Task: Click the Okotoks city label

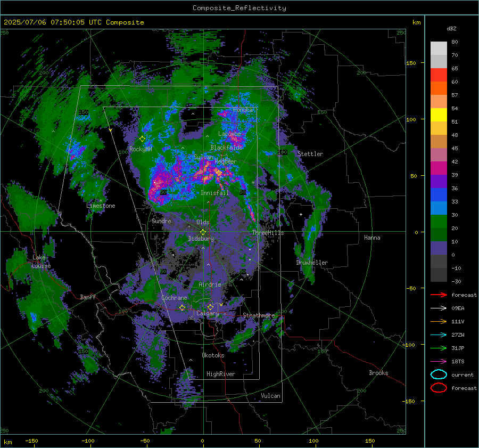Action: [213, 355]
